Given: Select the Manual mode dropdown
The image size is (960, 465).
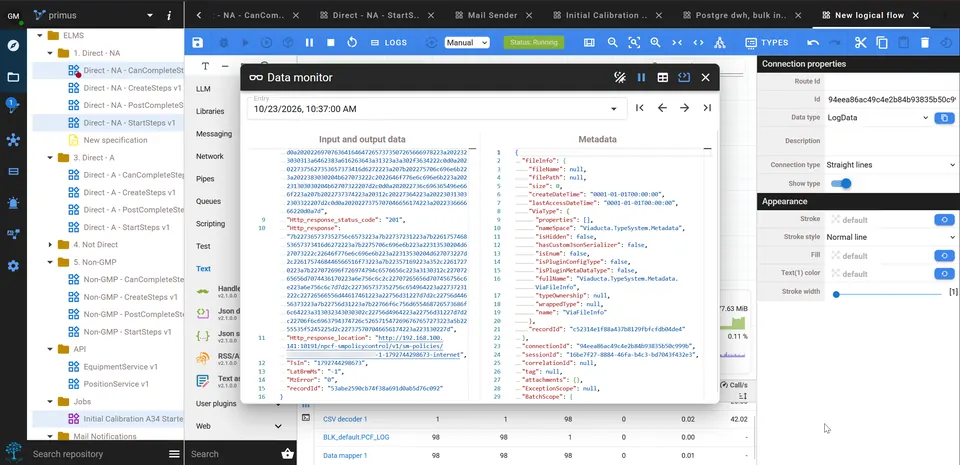Looking at the screenshot, I should (x=467, y=42).
